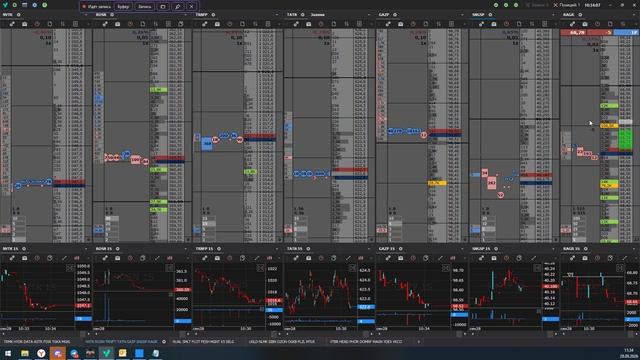Switch to workspace tab starting with TRMK
The image size is (640, 360).
37,342
